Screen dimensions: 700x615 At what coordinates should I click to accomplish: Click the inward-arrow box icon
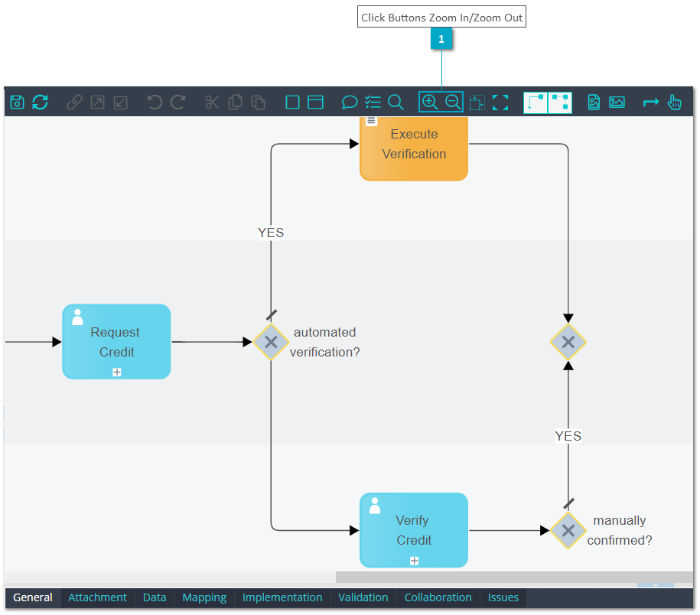(x=121, y=102)
